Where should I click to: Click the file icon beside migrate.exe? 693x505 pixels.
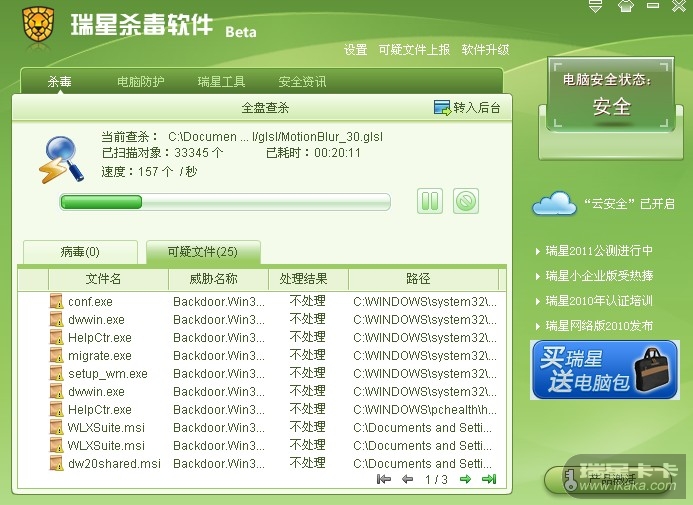pyautogui.click(x=56, y=355)
